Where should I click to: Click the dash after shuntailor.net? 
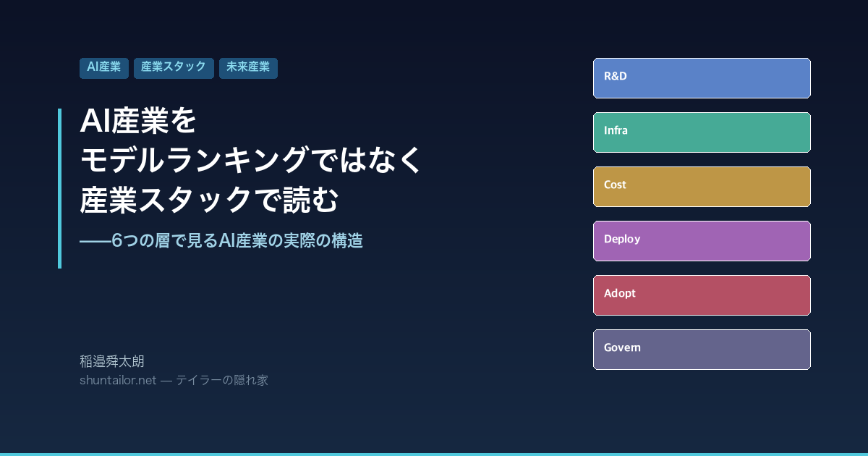[166, 381]
